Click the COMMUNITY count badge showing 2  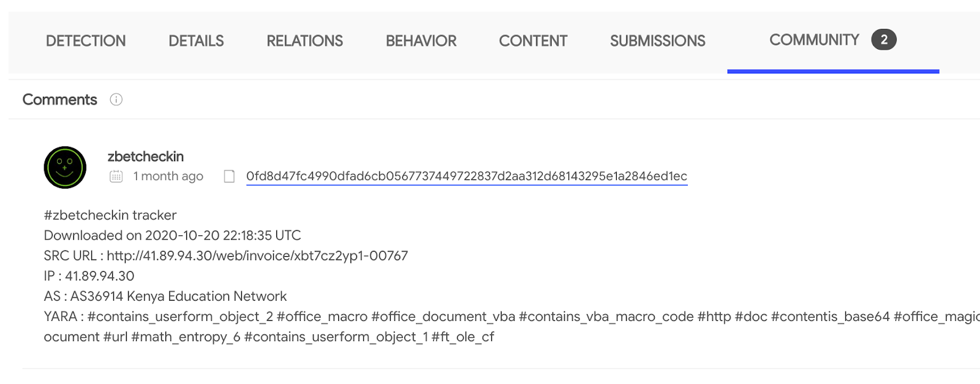click(884, 40)
